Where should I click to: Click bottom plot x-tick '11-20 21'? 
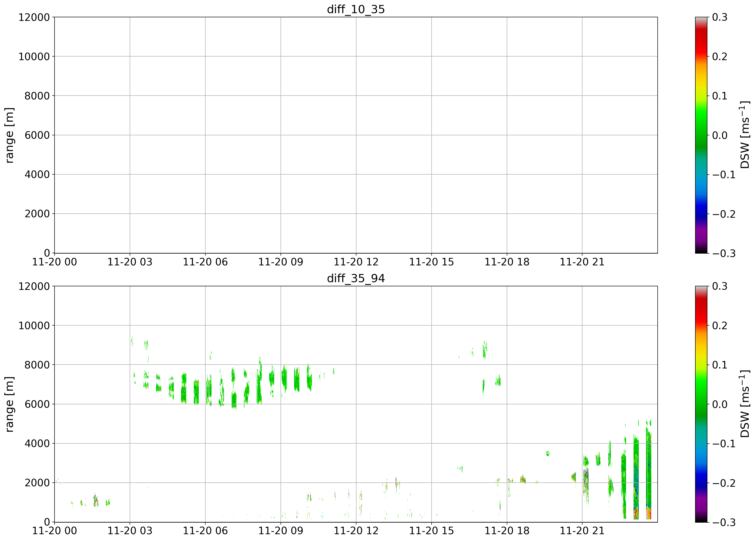tap(582, 531)
